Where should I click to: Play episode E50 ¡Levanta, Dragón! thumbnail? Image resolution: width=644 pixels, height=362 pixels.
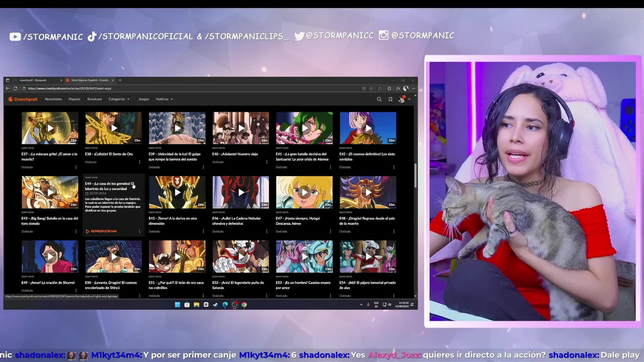[x=113, y=256]
